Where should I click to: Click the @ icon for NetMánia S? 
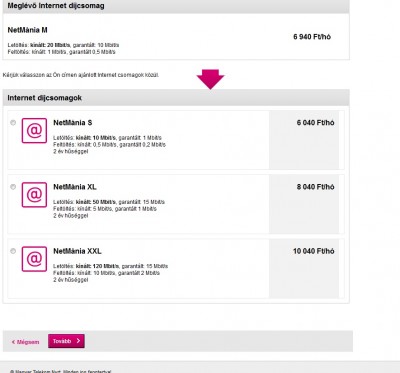(x=34, y=131)
